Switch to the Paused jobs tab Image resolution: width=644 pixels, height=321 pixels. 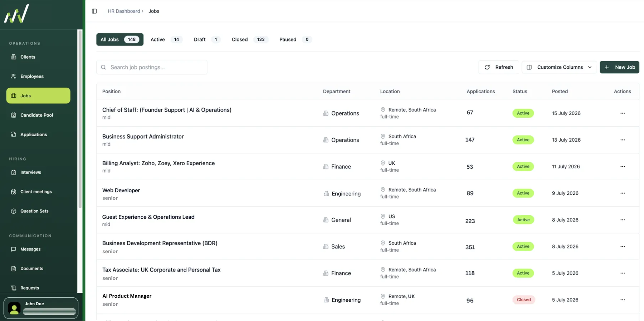(x=296, y=39)
